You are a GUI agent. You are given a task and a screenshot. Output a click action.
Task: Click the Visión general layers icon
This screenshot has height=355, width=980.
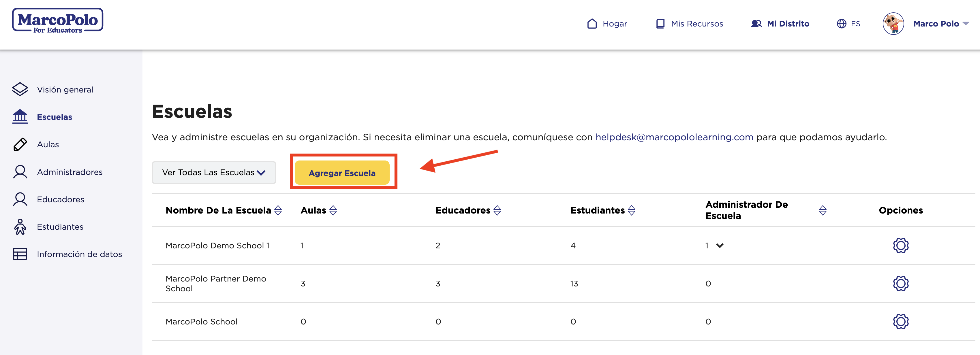(20, 89)
